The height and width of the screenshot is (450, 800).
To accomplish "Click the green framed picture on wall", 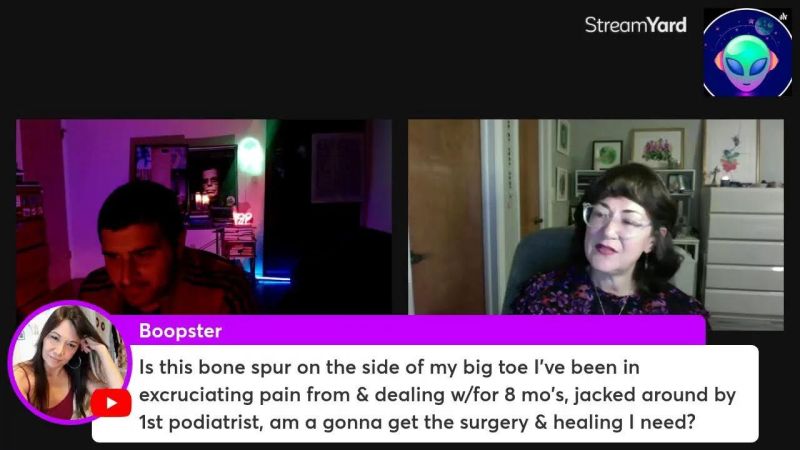I will (x=607, y=155).
